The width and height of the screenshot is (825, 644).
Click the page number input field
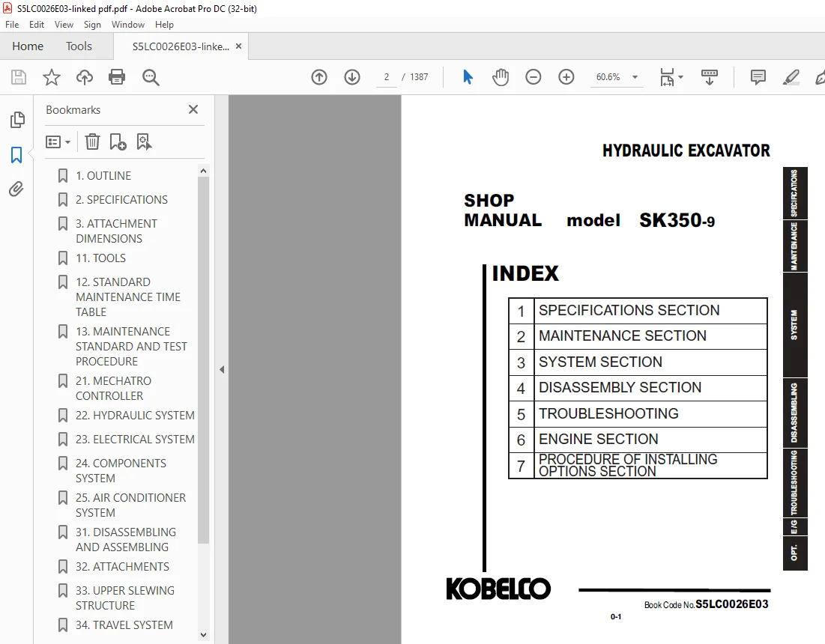pos(386,77)
